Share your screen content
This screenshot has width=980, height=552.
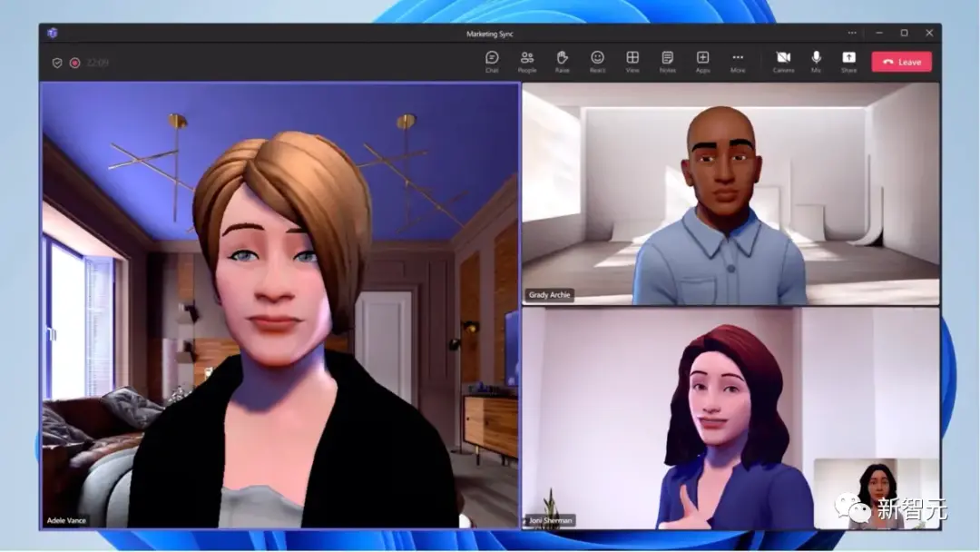point(848,61)
